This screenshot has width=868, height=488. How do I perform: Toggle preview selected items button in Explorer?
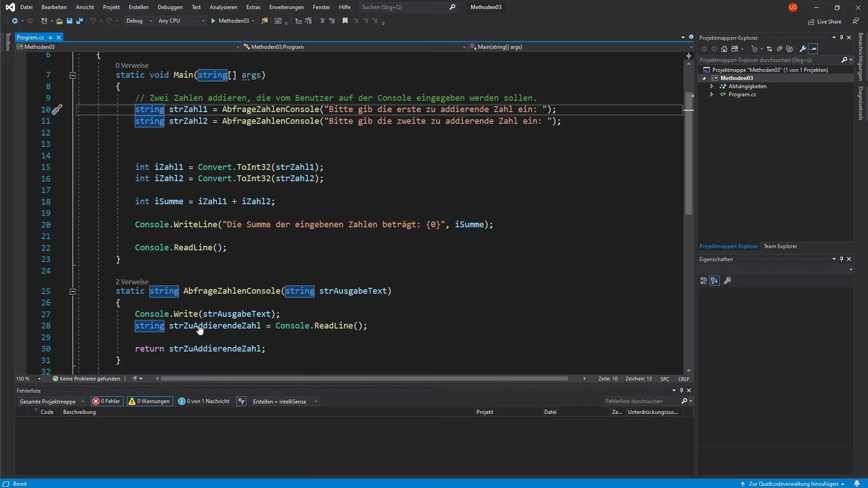[x=813, y=49]
